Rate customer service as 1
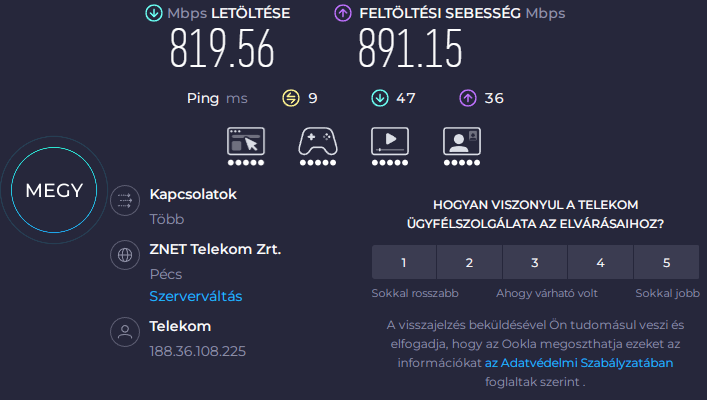This screenshot has width=707, height=400. (404, 262)
